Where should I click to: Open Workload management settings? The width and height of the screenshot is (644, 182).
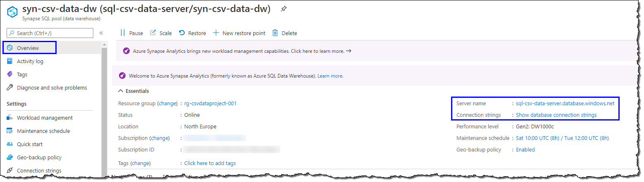(45, 118)
